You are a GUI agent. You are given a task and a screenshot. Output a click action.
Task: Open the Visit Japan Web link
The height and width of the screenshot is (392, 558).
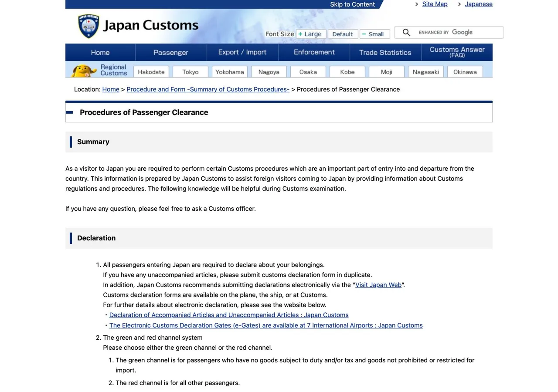(x=378, y=285)
